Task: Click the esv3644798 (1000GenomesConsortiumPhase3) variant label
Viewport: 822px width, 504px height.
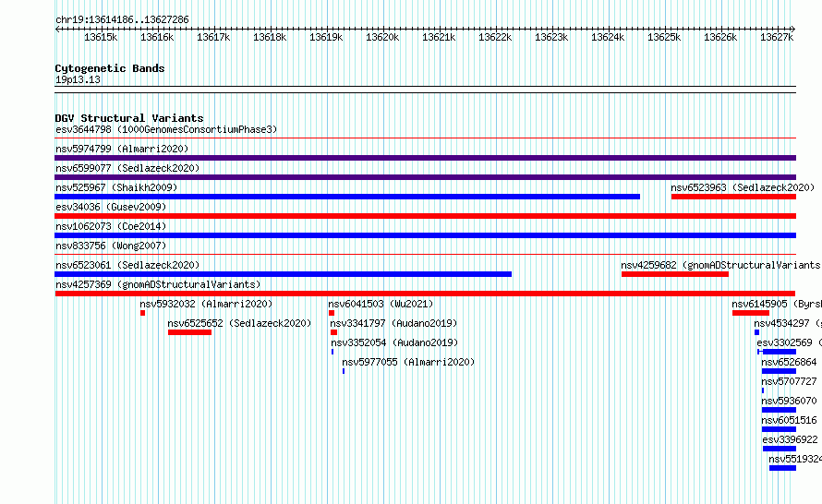Action: 166,129
